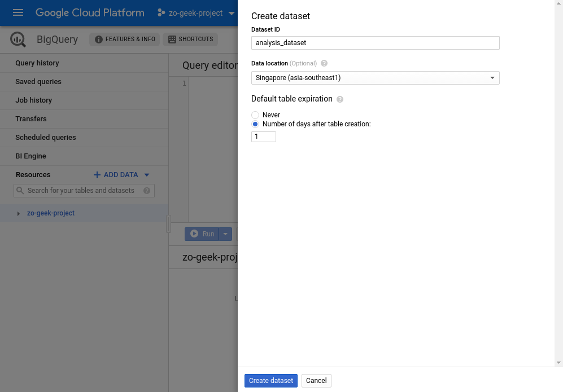Screen dimensions: 563x392
Task: Click the number of days input field
Action: (x=264, y=136)
